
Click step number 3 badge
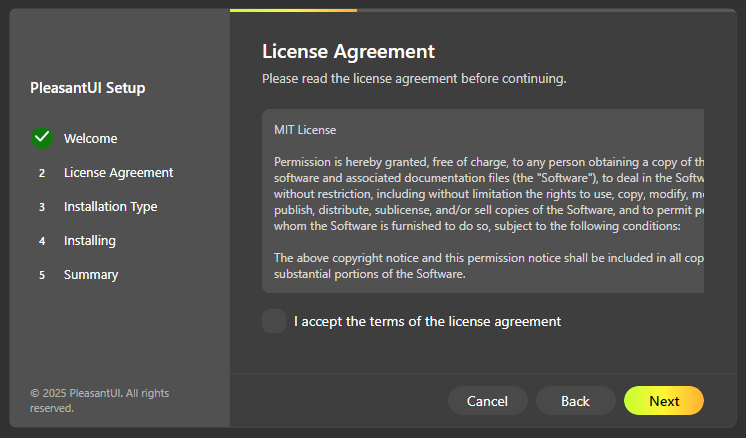click(x=42, y=207)
